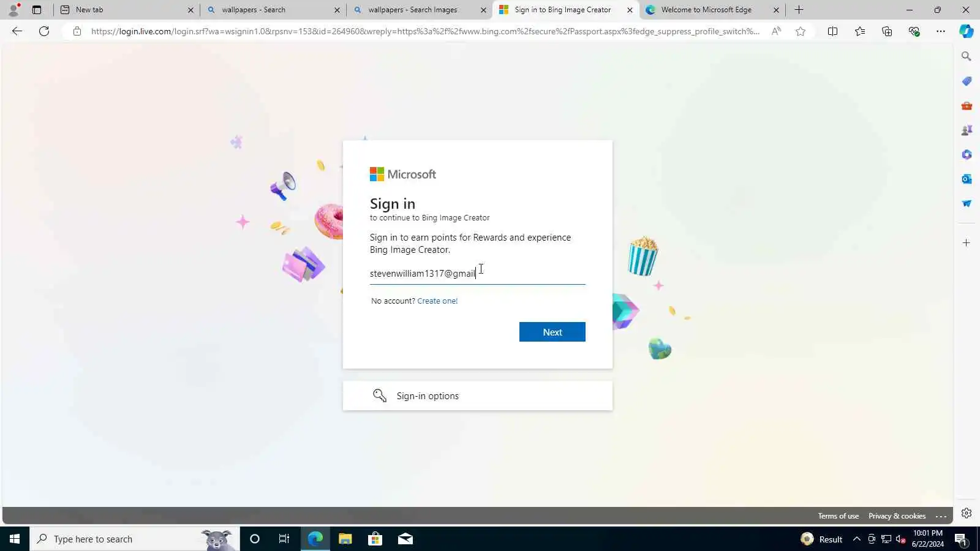Open footer more options ellipsis
980x551 pixels.
tap(941, 516)
